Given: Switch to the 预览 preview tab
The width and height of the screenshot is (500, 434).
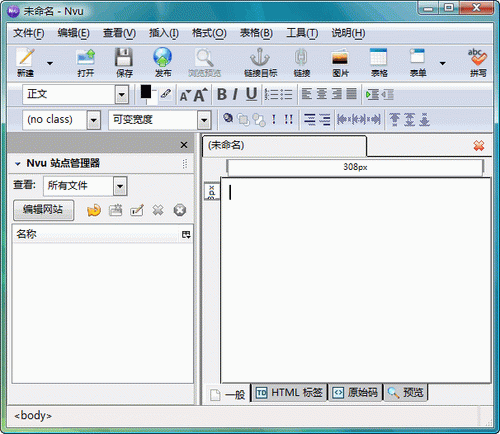Looking at the screenshot, I should coord(406,393).
